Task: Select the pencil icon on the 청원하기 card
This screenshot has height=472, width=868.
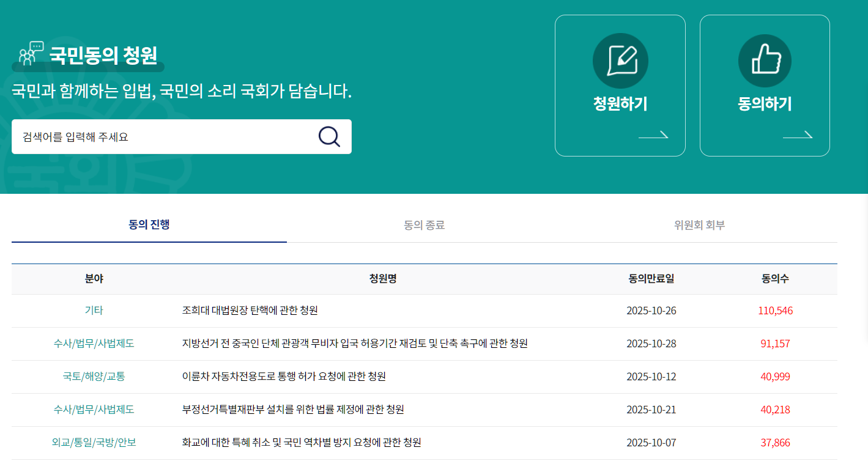Action: point(620,61)
